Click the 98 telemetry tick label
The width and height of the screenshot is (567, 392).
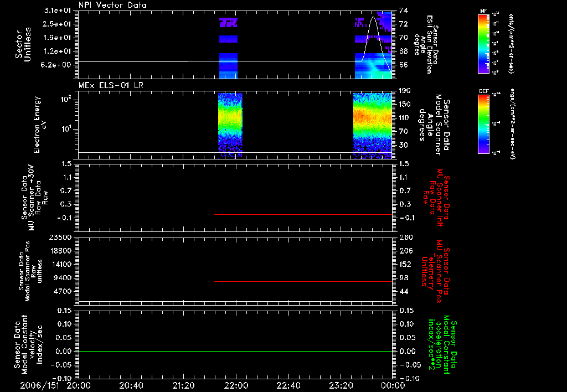[404, 278]
